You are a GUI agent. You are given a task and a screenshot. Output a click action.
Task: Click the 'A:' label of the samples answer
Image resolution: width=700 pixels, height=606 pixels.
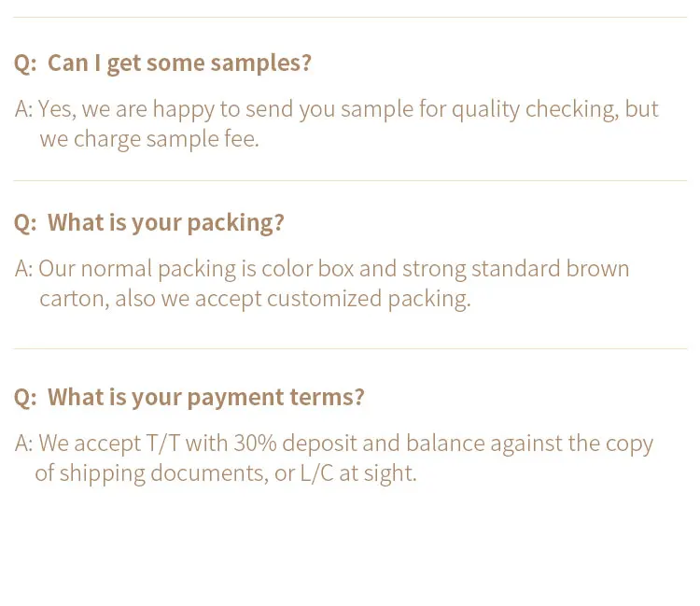pos(23,109)
